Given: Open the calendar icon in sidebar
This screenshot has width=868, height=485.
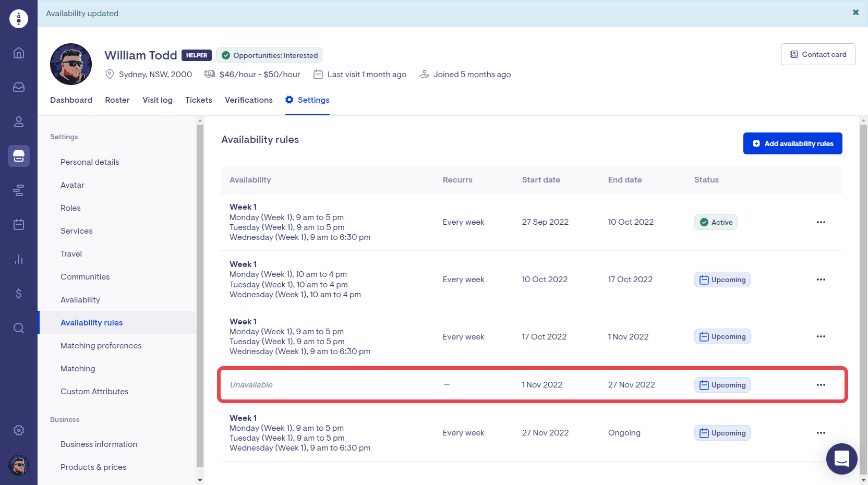Looking at the screenshot, I should click(19, 225).
